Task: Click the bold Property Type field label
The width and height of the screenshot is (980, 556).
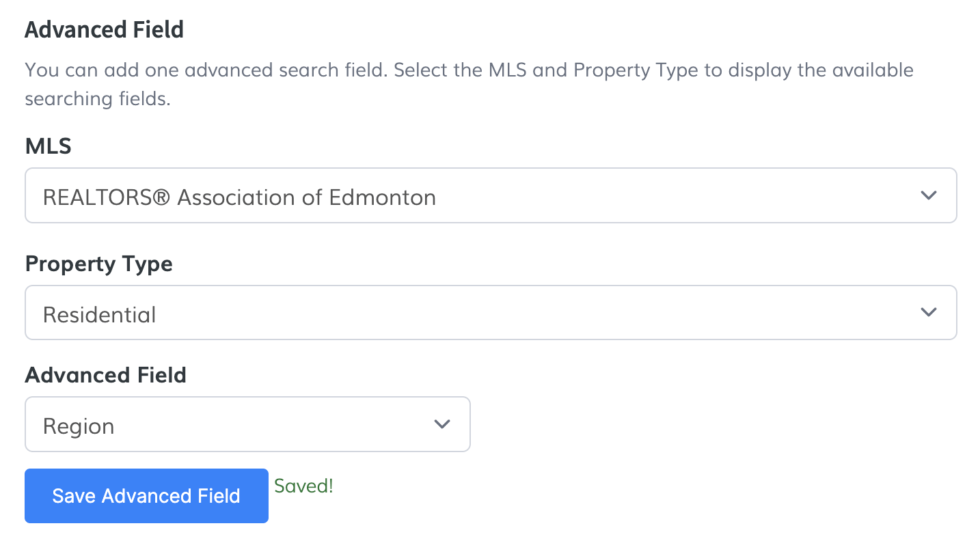Action: tap(98, 264)
